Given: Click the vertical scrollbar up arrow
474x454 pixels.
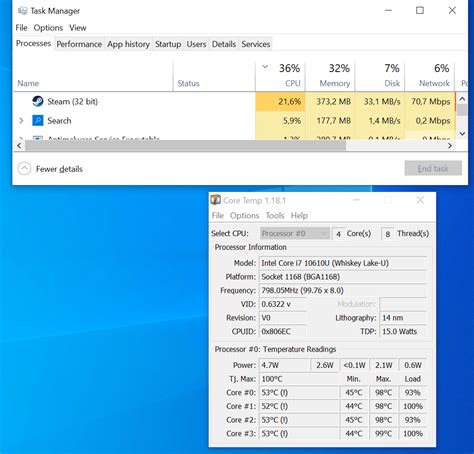Looking at the screenshot, I should click(x=462, y=99).
